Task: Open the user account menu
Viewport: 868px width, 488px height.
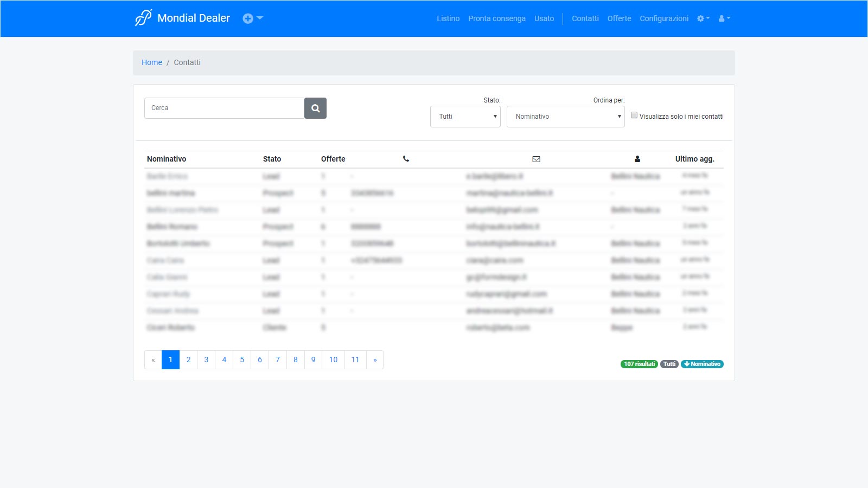Action: (724, 18)
